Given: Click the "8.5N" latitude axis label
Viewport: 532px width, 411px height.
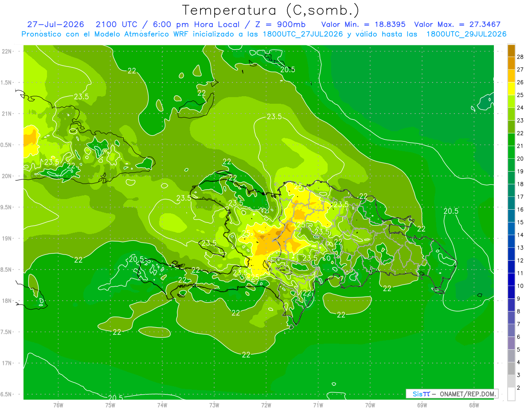Looking at the screenshot, I should tap(7, 270).
